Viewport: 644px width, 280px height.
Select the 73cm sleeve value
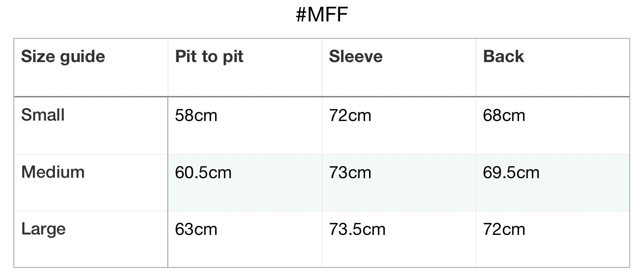click(350, 173)
